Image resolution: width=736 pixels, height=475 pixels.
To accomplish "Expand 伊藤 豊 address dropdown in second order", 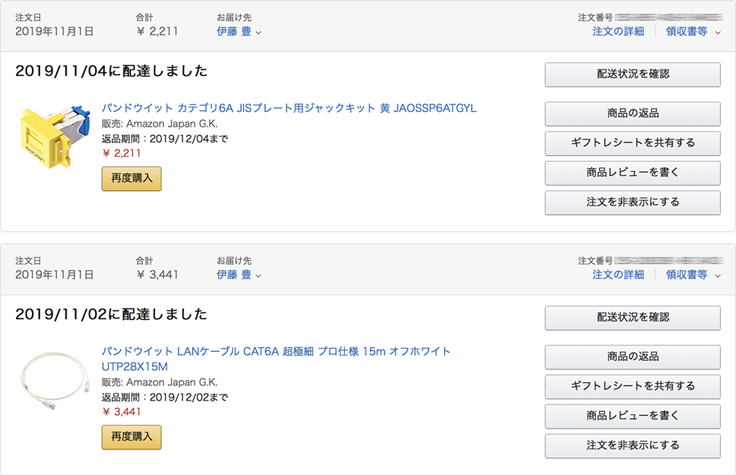I will [240, 275].
